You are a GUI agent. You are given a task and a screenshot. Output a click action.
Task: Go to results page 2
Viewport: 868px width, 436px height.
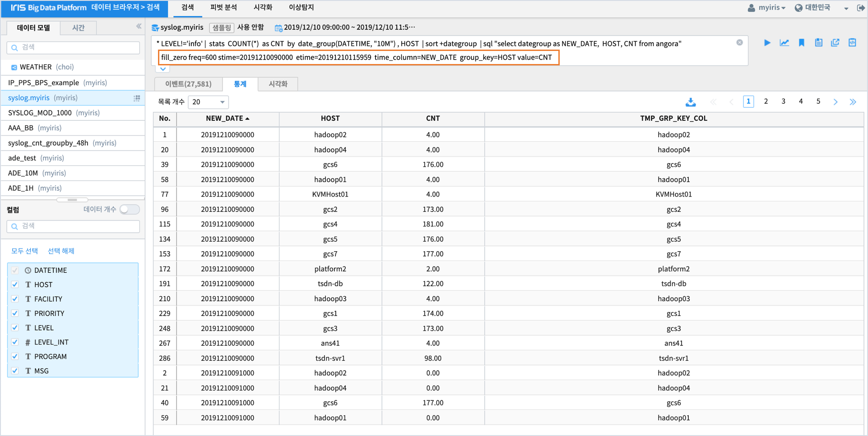pyautogui.click(x=766, y=101)
